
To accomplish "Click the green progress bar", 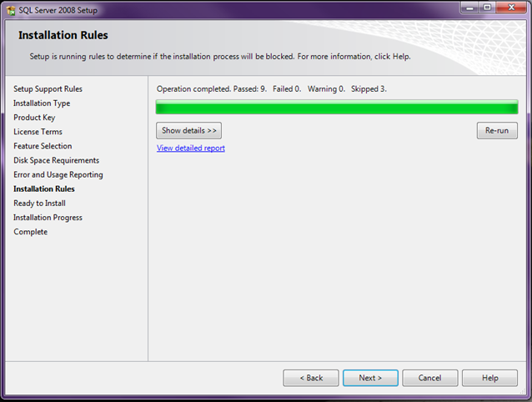I will (337, 107).
